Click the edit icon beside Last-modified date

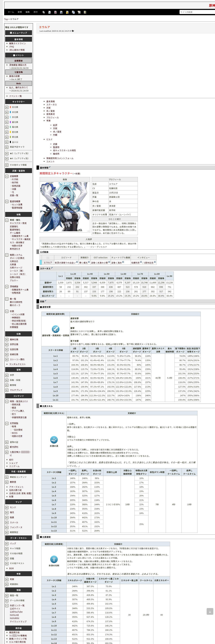(x=73, y=31)
